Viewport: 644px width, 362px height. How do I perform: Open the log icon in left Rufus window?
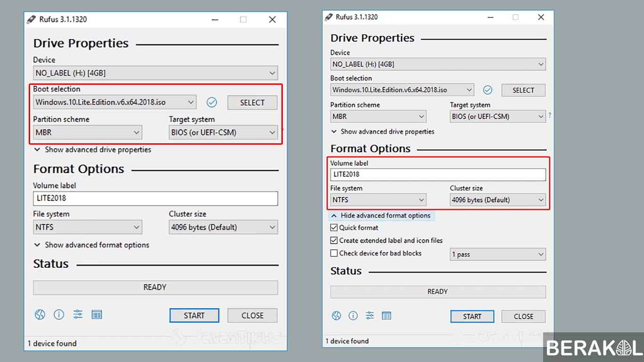[x=97, y=315]
